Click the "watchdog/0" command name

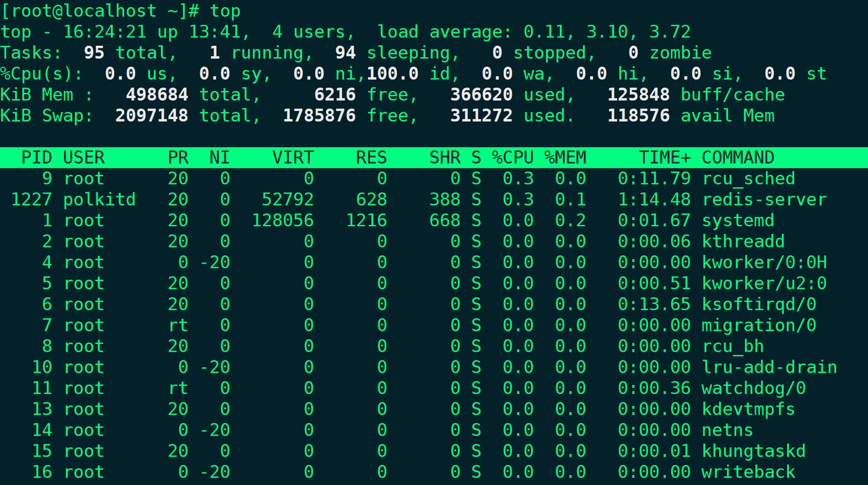click(x=754, y=388)
